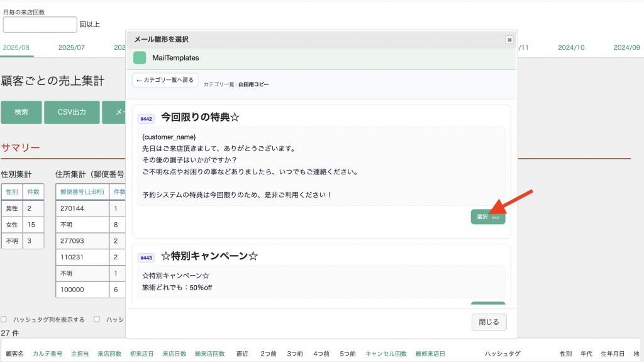The width and height of the screenshot is (644, 362).
Task: Go back with カテゴリー一覧へ戻る button
Action: coord(165,81)
